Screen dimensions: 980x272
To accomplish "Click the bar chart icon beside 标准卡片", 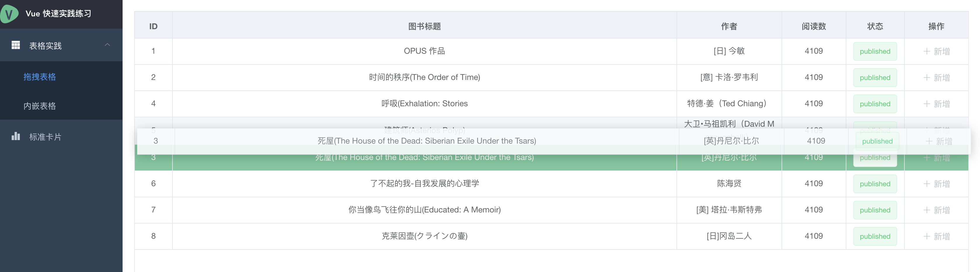I will pyautogui.click(x=15, y=136).
